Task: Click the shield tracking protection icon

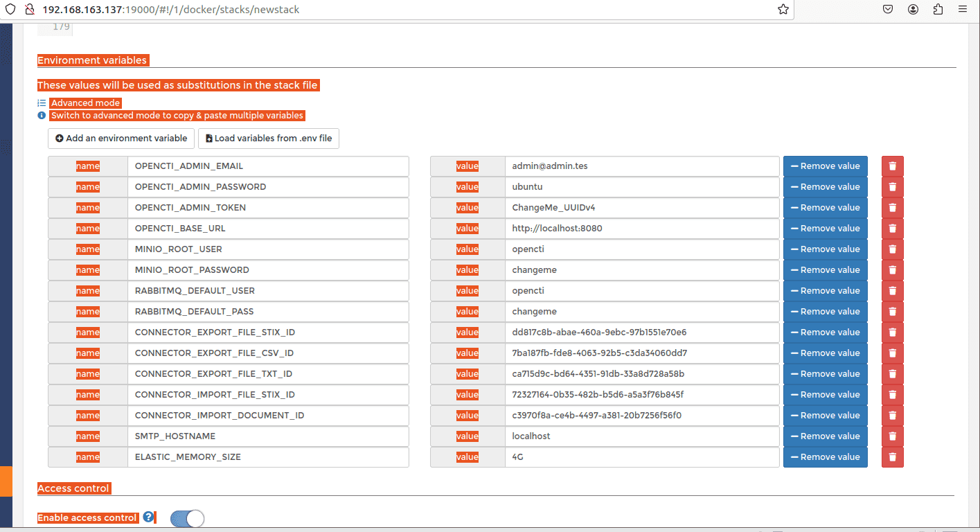Action: (x=10, y=10)
